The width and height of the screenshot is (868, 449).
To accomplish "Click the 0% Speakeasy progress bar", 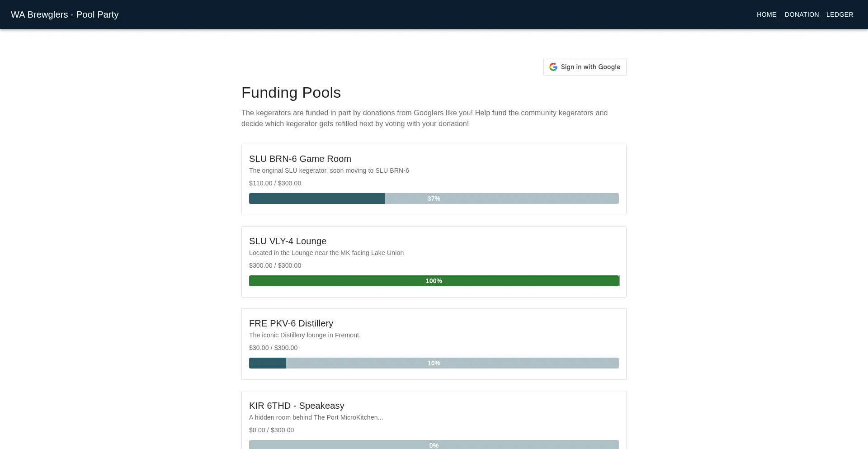I will coord(434,444).
